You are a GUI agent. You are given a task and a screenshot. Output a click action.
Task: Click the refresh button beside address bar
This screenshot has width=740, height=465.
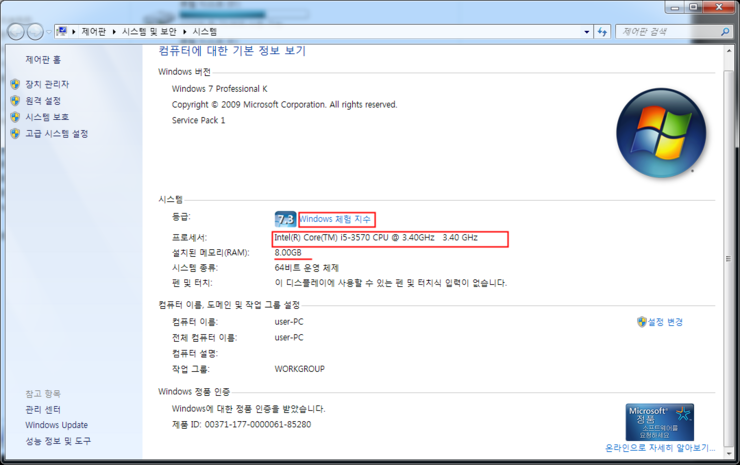tap(602, 32)
